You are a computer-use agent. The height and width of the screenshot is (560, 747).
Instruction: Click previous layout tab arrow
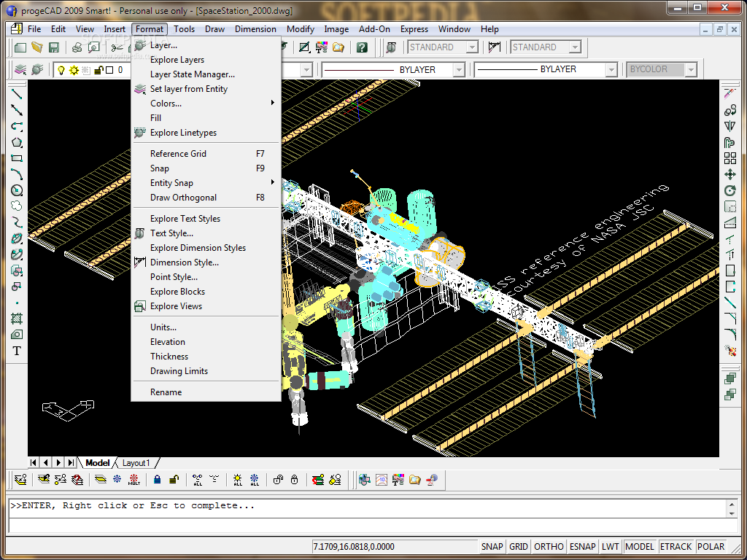coord(46,462)
